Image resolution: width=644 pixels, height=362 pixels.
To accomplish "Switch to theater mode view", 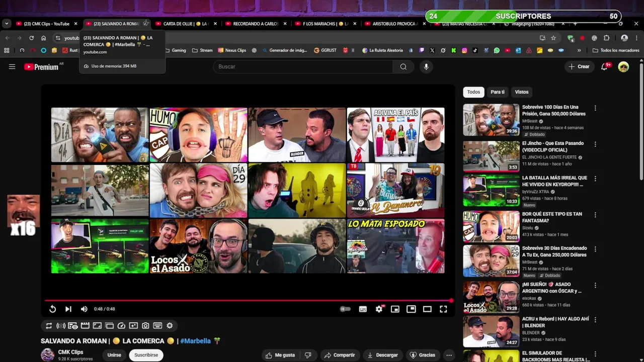I will click(427, 309).
